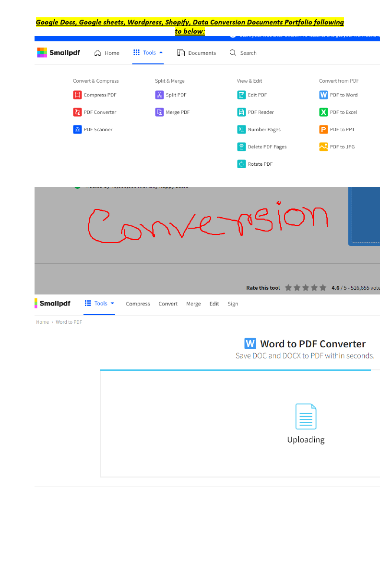Open the Compress PDF link
The width and height of the screenshot is (380, 588).
point(100,95)
